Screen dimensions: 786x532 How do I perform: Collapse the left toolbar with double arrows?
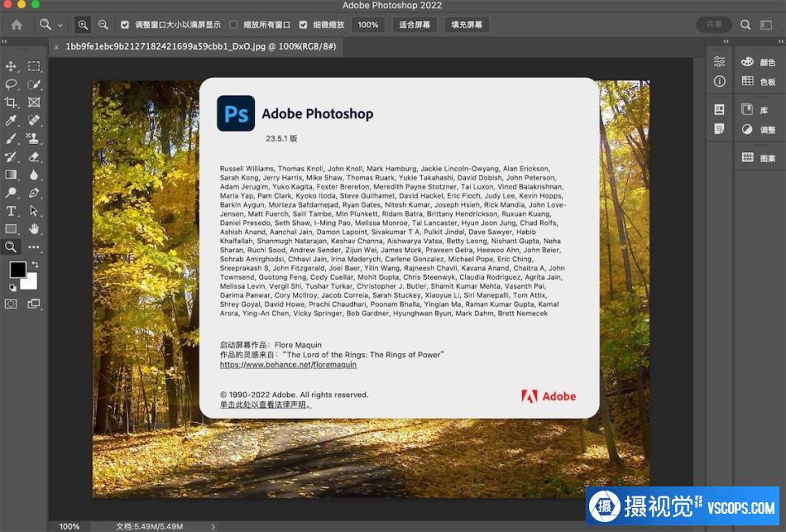[x=4, y=41]
